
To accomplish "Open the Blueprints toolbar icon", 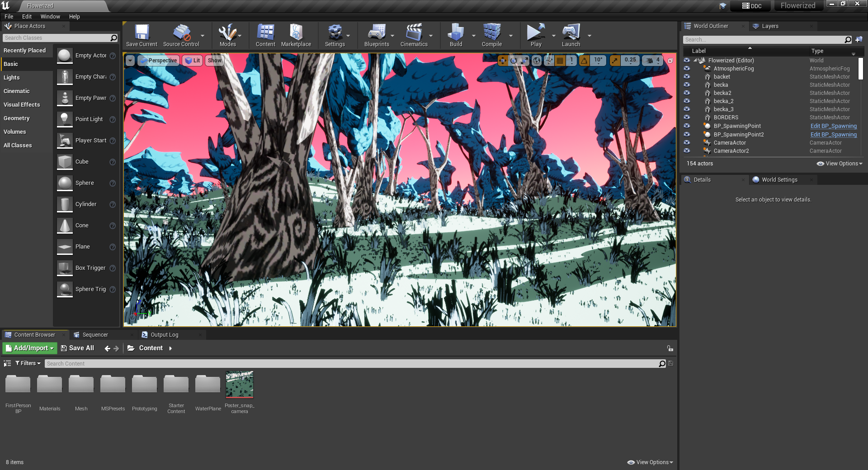I will pos(377,35).
